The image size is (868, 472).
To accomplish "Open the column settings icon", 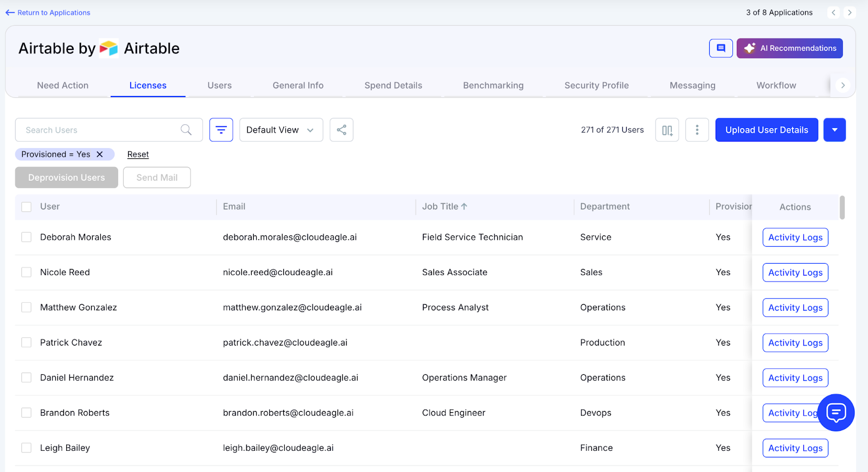I will point(667,130).
